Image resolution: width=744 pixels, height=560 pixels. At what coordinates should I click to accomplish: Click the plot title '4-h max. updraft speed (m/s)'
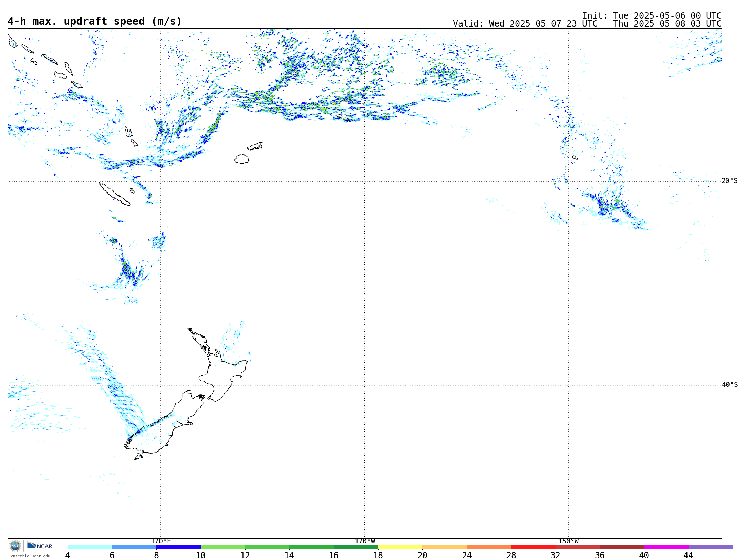(95, 21)
